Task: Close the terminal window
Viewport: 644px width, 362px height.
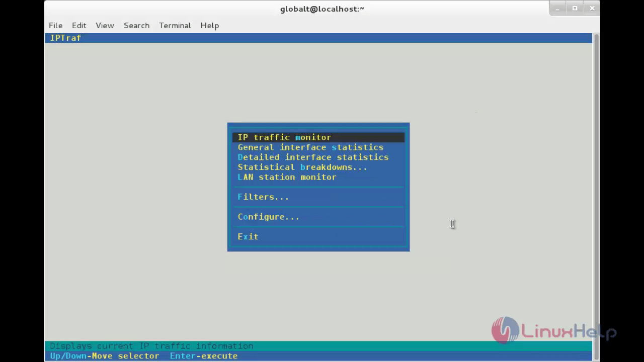Action: (592, 9)
